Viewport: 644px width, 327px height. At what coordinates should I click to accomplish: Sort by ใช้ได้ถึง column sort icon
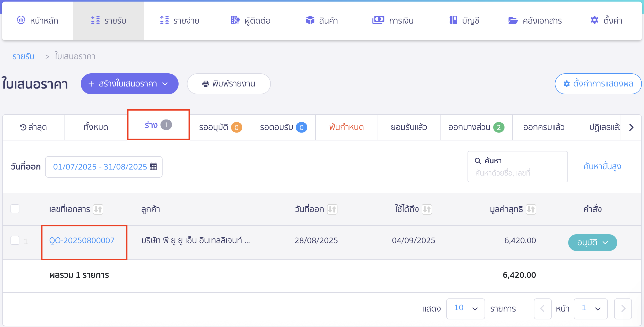pos(427,209)
